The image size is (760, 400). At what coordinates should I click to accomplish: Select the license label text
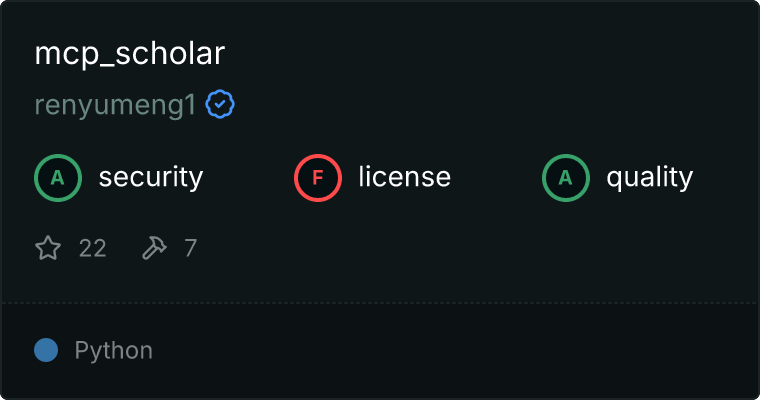(405, 176)
